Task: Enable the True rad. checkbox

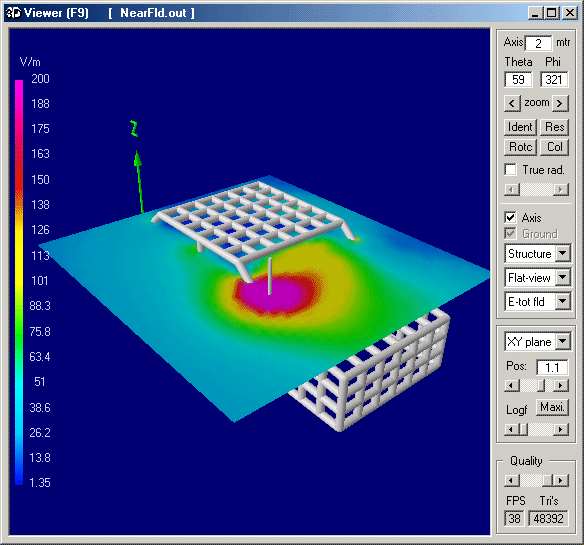Action: tap(511, 170)
